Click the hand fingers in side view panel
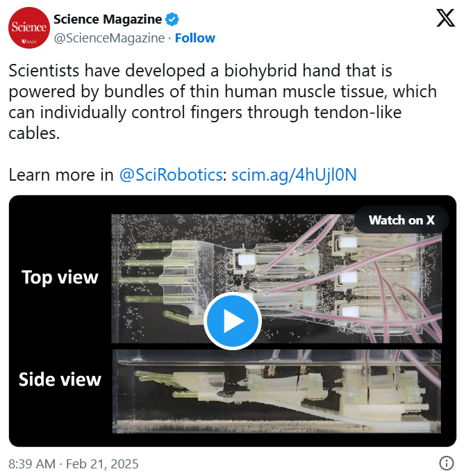This screenshot has width=464, height=476. pyautogui.click(x=164, y=383)
